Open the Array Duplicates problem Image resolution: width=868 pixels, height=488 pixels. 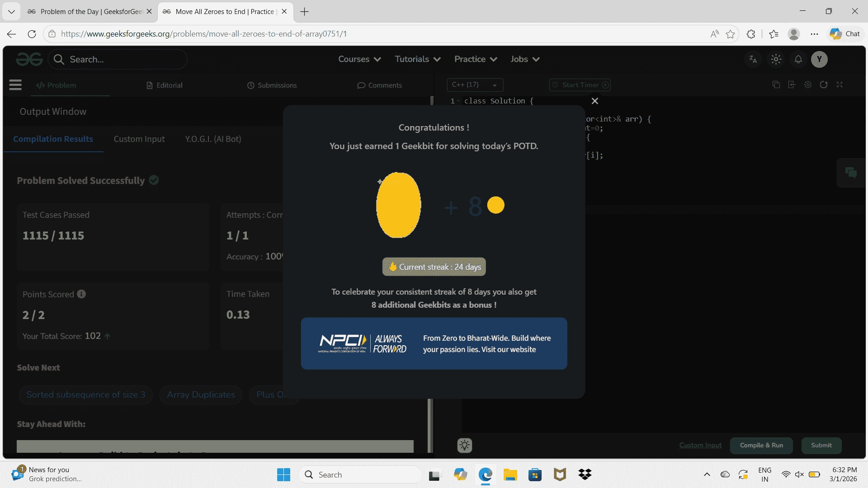[x=201, y=395]
